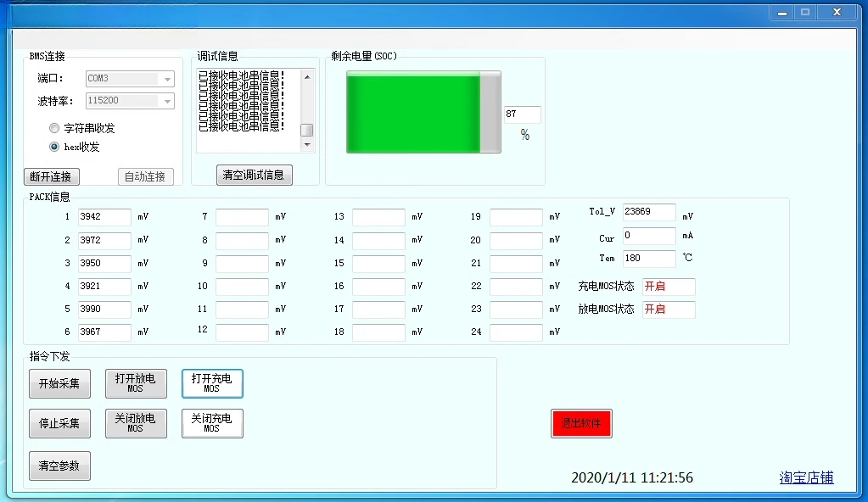Viewport: 868px width, 502px height.
Task: Click the empty cell 19 voltage field
Action: coord(516,217)
